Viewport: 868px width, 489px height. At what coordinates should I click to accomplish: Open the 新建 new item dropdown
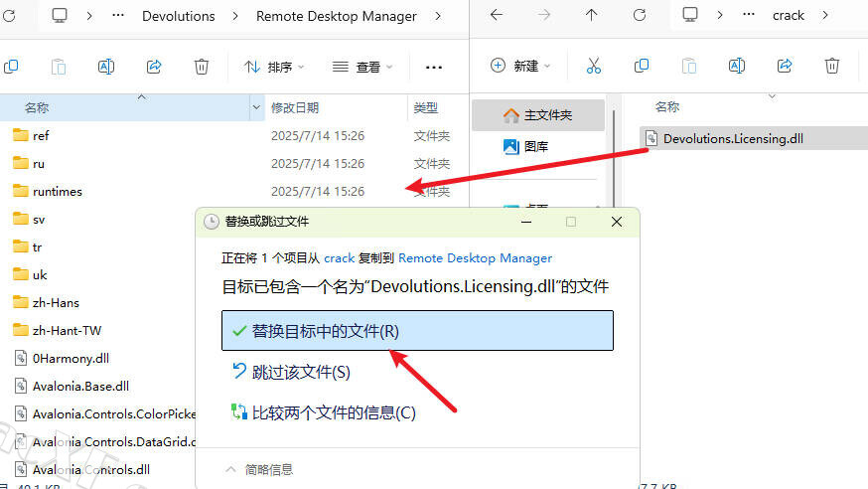[520, 66]
